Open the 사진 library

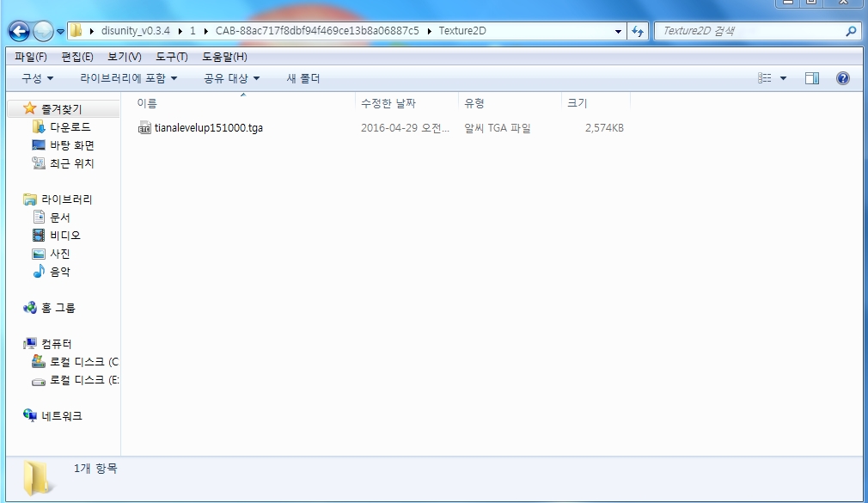[x=60, y=254]
